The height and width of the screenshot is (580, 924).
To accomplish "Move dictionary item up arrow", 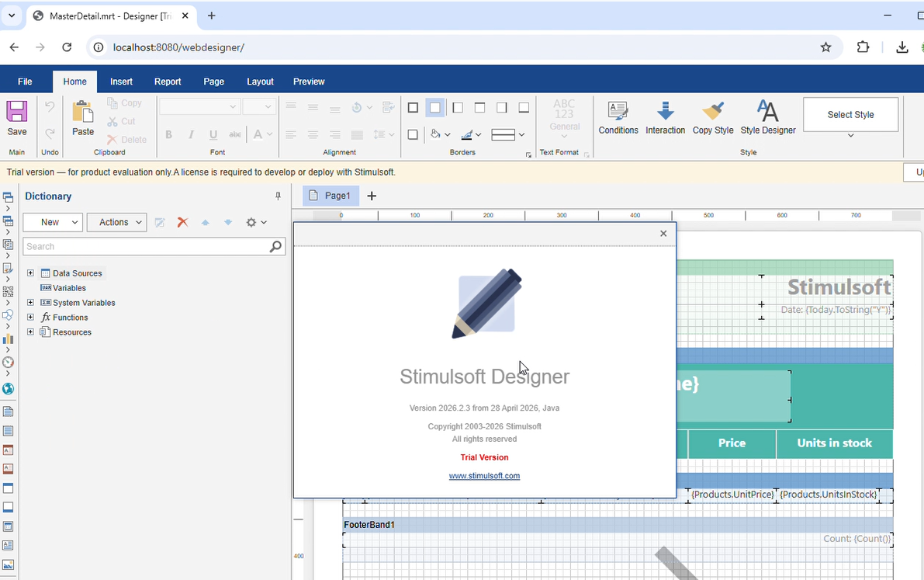I will [205, 222].
